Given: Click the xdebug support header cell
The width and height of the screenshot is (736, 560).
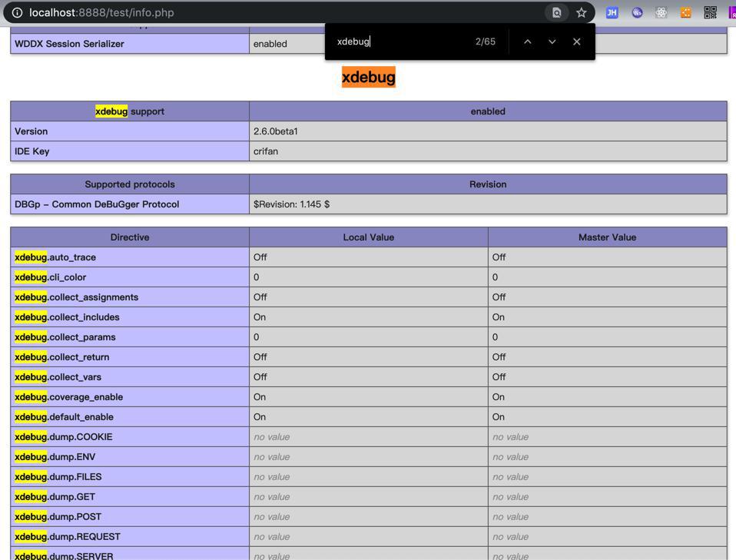Looking at the screenshot, I should click(x=130, y=111).
